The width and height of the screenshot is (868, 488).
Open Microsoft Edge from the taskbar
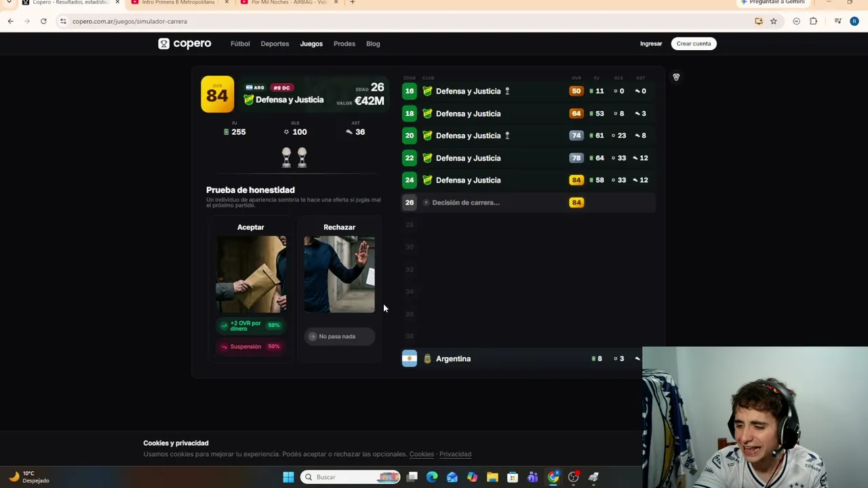click(x=432, y=477)
